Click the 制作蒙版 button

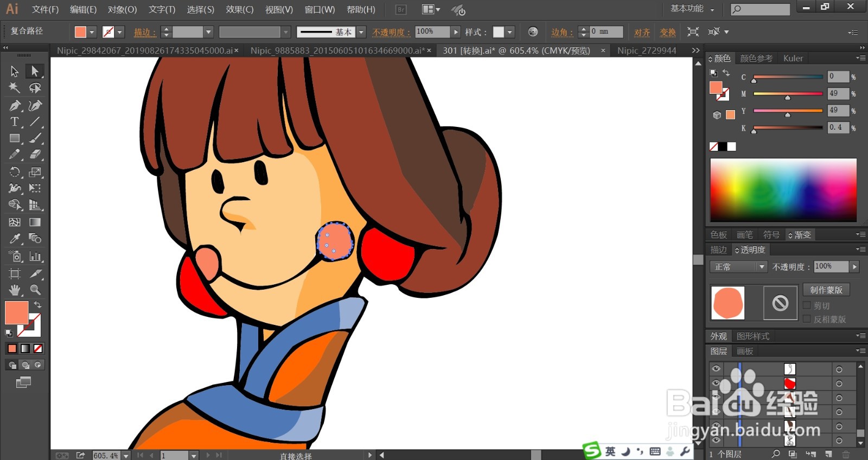(x=826, y=290)
